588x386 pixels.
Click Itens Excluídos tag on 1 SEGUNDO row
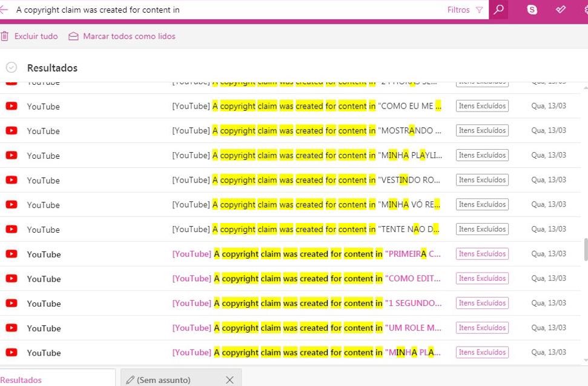tap(482, 303)
